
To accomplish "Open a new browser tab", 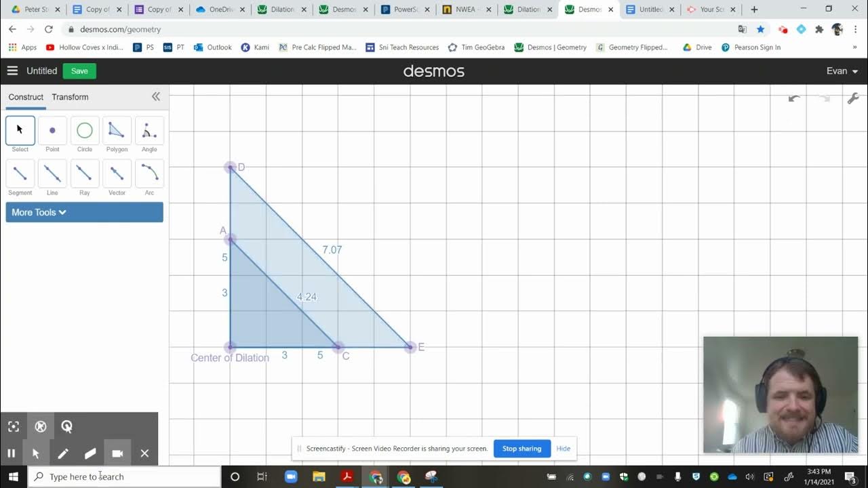I will point(754,9).
